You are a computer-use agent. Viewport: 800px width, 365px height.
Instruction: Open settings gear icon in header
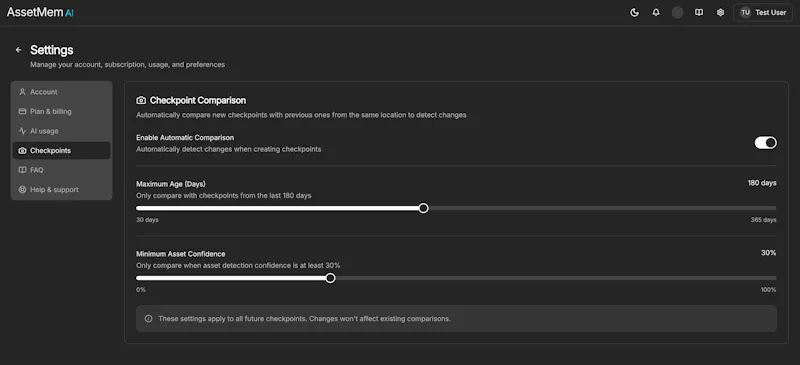pyautogui.click(x=720, y=13)
